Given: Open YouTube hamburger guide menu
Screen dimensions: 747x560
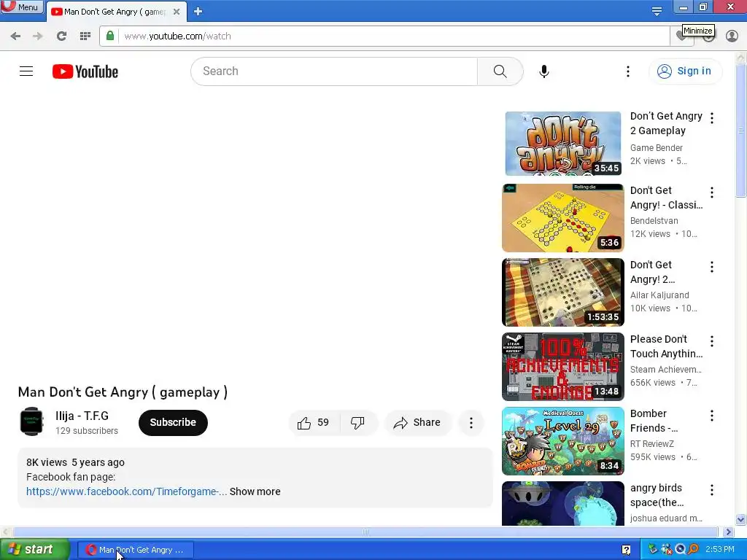Looking at the screenshot, I should pos(26,71).
